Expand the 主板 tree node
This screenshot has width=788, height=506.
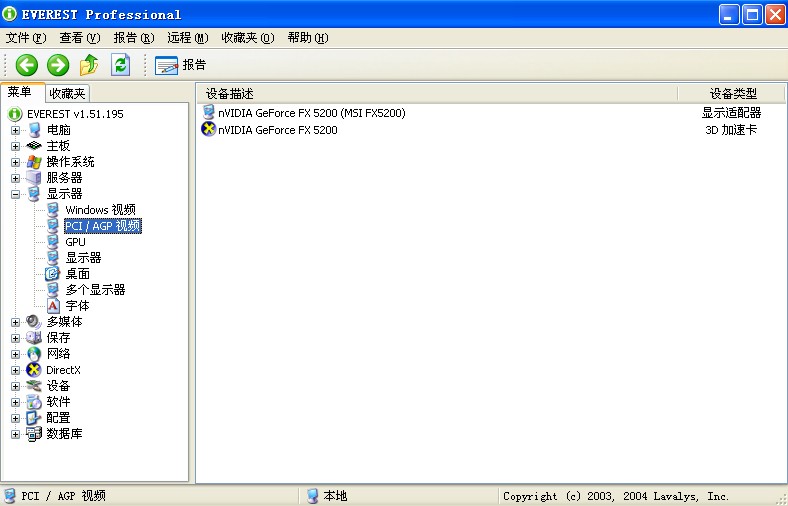point(16,147)
